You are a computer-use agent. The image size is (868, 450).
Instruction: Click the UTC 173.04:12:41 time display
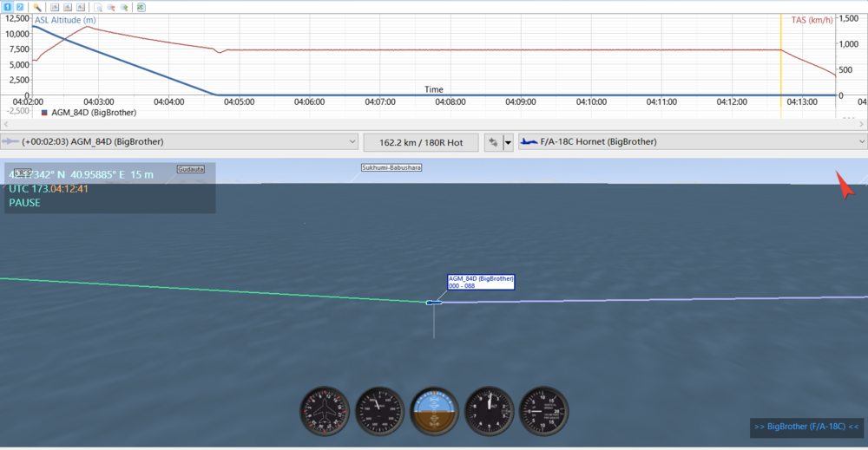pyautogui.click(x=48, y=188)
